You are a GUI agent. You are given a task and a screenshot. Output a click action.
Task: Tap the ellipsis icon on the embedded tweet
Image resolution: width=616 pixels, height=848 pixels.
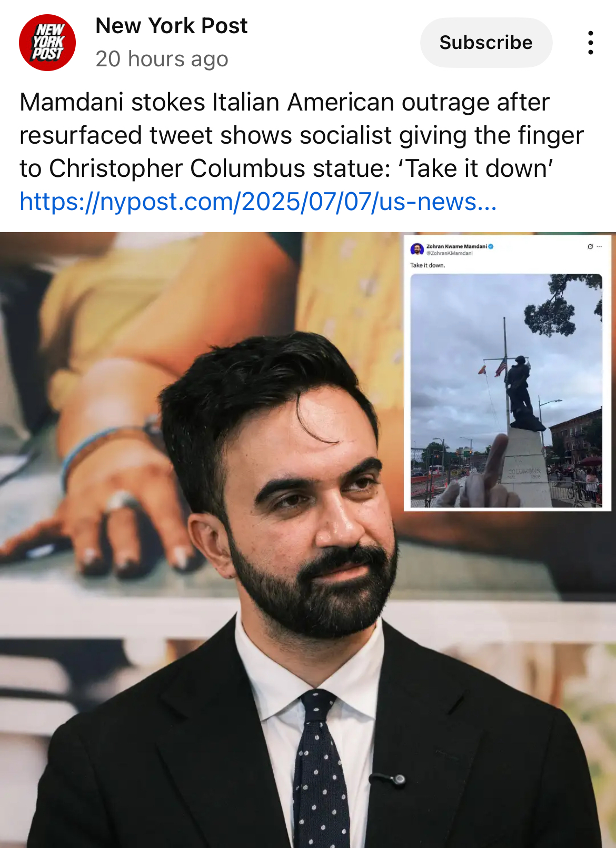(599, 246)
